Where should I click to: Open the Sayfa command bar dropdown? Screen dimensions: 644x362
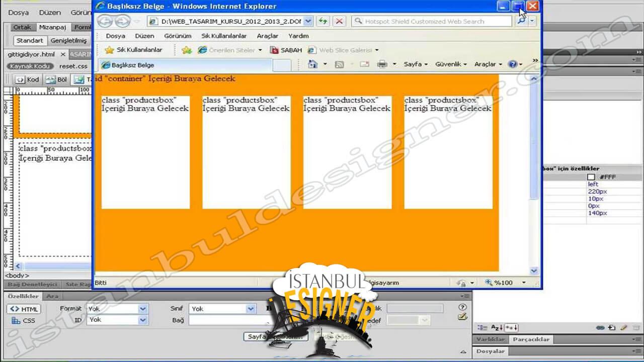click(x=416, y=64)
